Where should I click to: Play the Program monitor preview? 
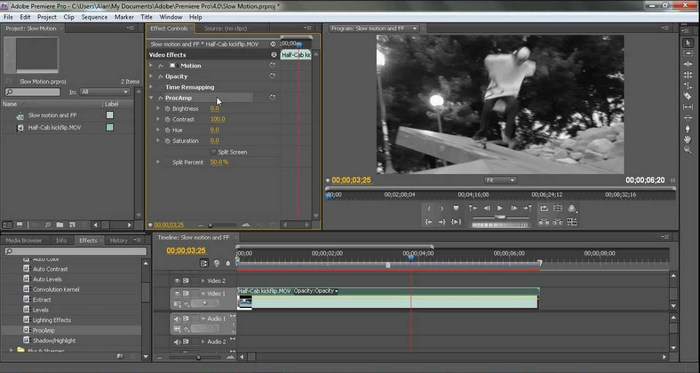point(500,208)
